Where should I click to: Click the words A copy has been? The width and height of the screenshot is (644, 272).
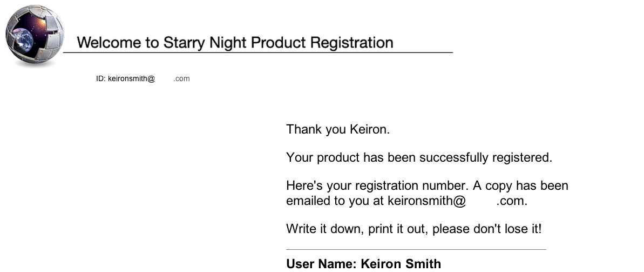click(520, 186)
